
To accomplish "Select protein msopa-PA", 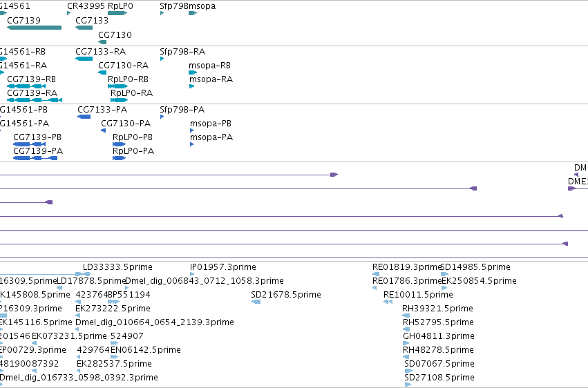I will pyautogui.click(x=192, y=144).
